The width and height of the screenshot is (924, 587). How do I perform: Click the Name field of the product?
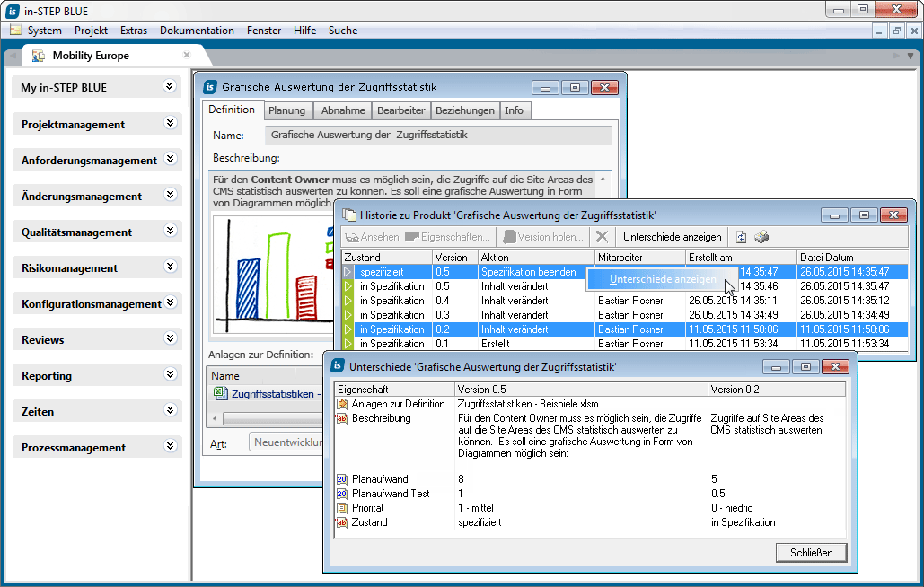tap(438, 136)
